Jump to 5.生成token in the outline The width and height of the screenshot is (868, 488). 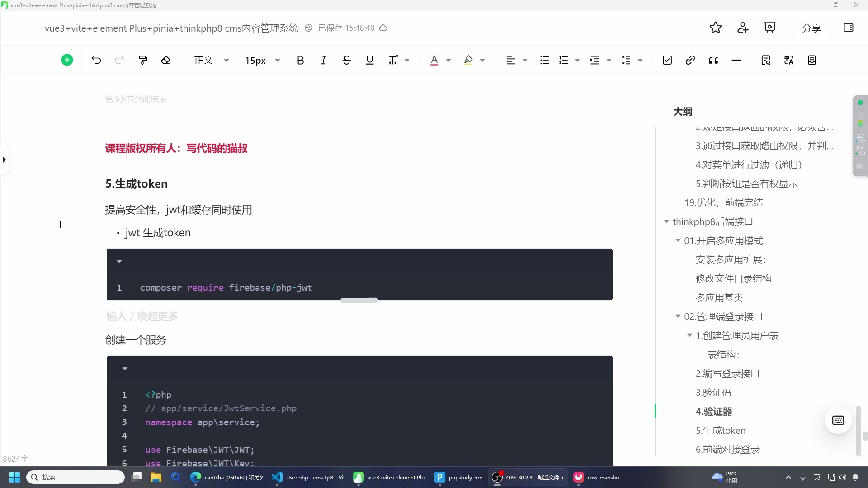tap(721, 430)
